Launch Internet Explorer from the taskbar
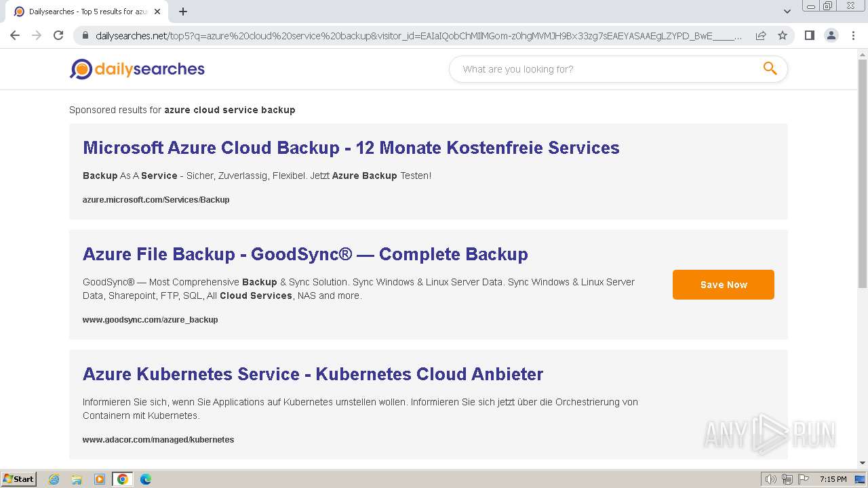Viewport: 868px width, 488px height. [x=54, y=479]
